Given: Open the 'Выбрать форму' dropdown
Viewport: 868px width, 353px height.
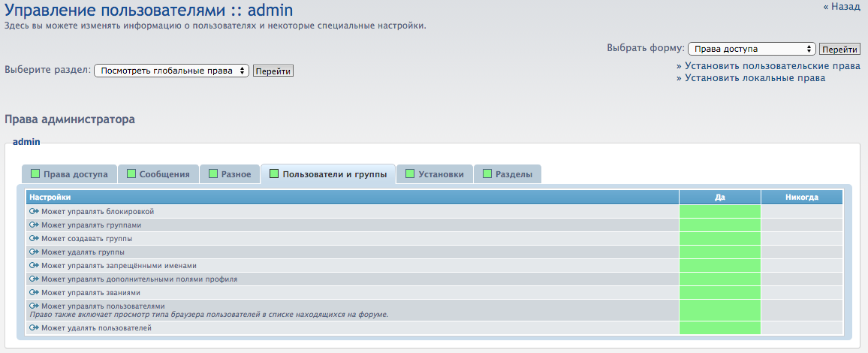Looking at the screenshot, I should 751,49.
